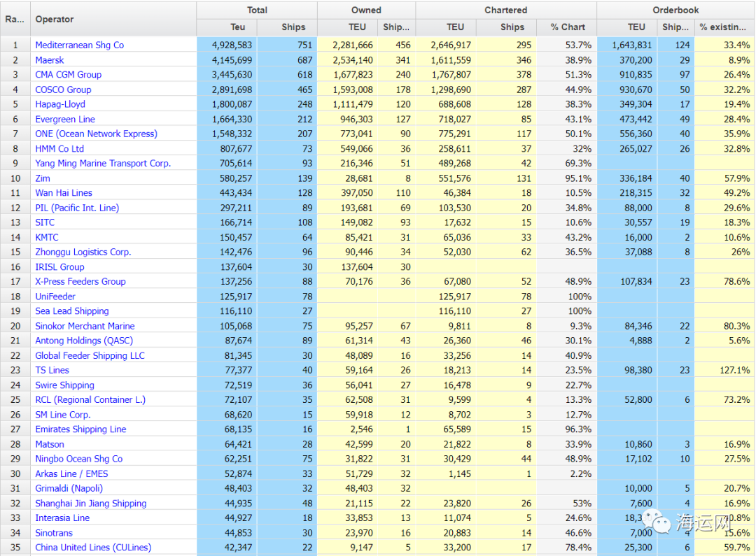Select chartered percent cell 96.3%

click(x=567, y=429)
